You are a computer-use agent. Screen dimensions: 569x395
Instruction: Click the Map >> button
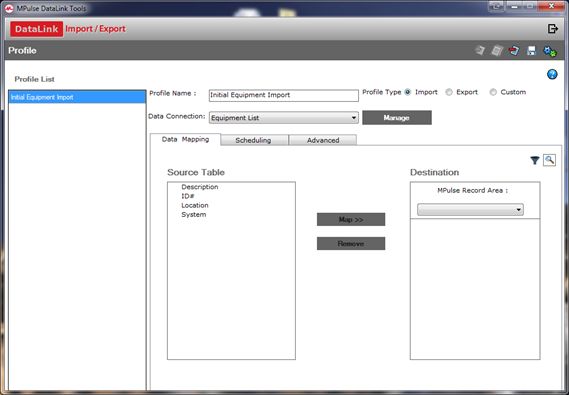[351, 219]
